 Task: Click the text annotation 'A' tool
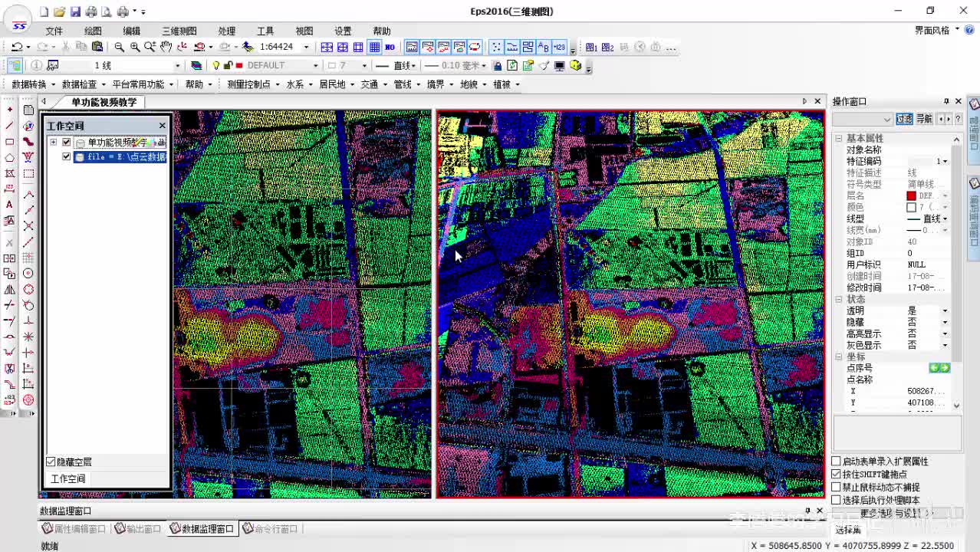[9, 205]
